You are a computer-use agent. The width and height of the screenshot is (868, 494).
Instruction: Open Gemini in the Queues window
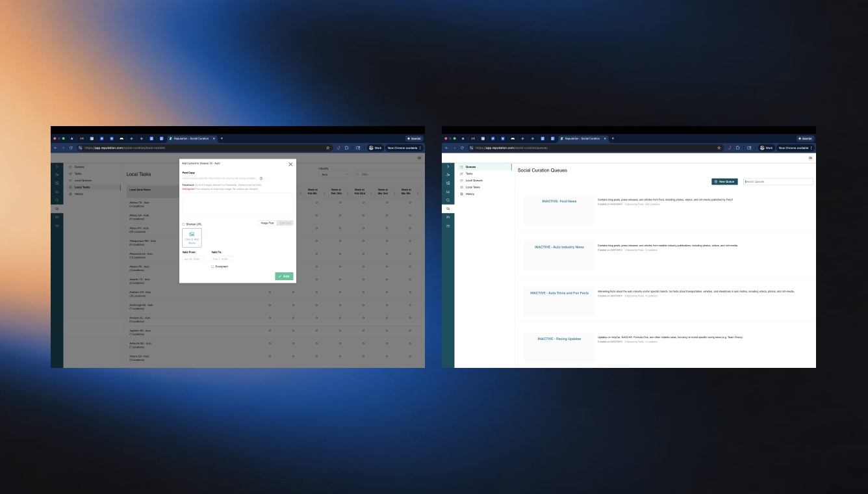805,138
